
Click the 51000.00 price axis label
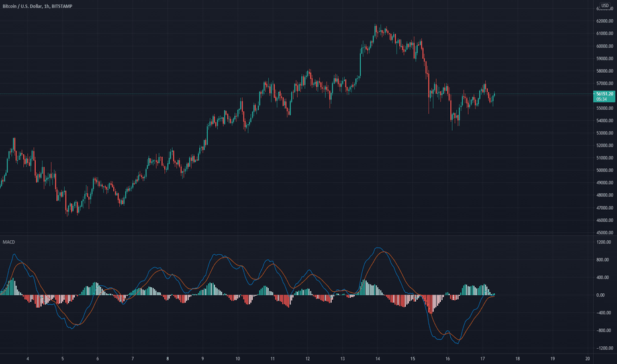click(605, 158)
